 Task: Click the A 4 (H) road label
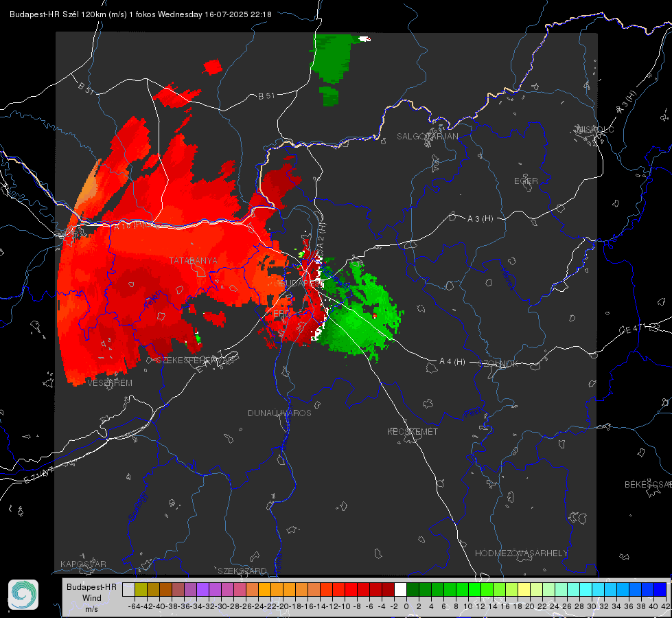coord(452,362)
